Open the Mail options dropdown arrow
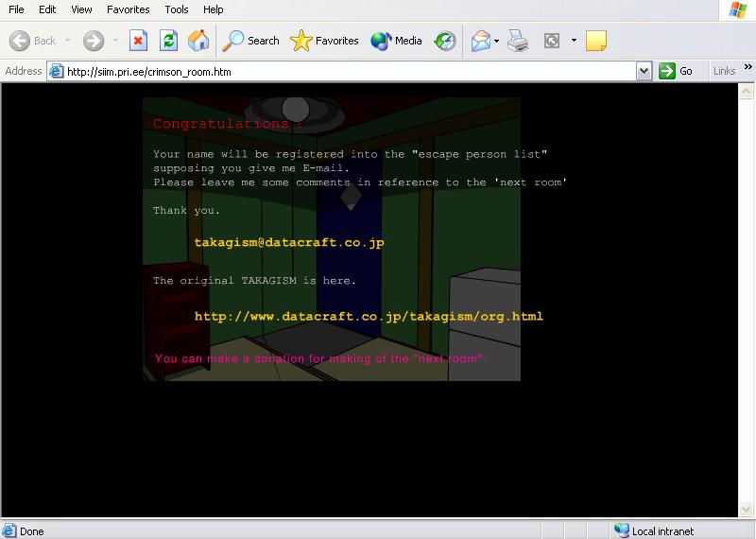The height and width of the screenshot is (539, 756). [497, 41]
